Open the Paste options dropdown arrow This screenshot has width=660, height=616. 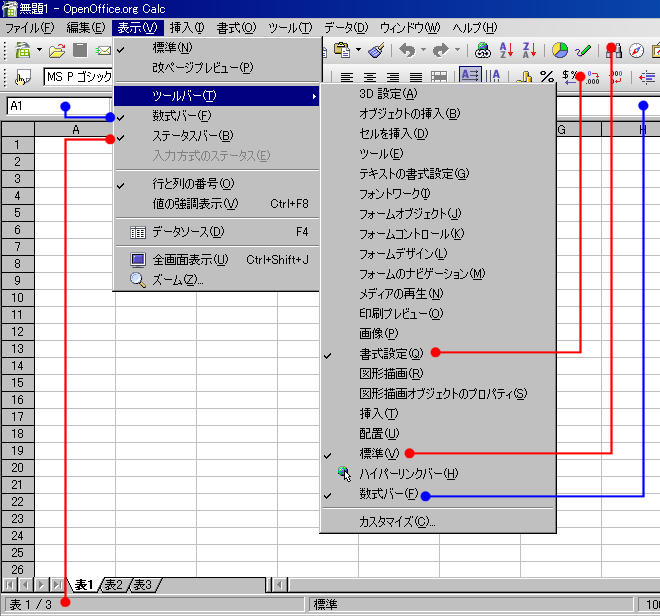coord(358,50)
